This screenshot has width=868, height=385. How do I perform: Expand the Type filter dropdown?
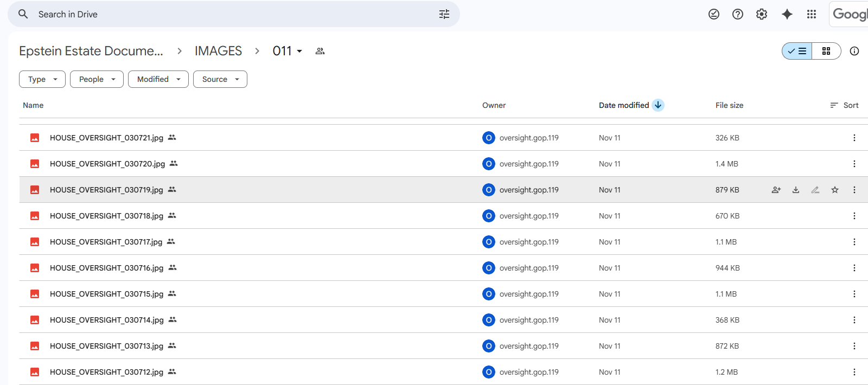pyautogui.click(x=42, y=79)
